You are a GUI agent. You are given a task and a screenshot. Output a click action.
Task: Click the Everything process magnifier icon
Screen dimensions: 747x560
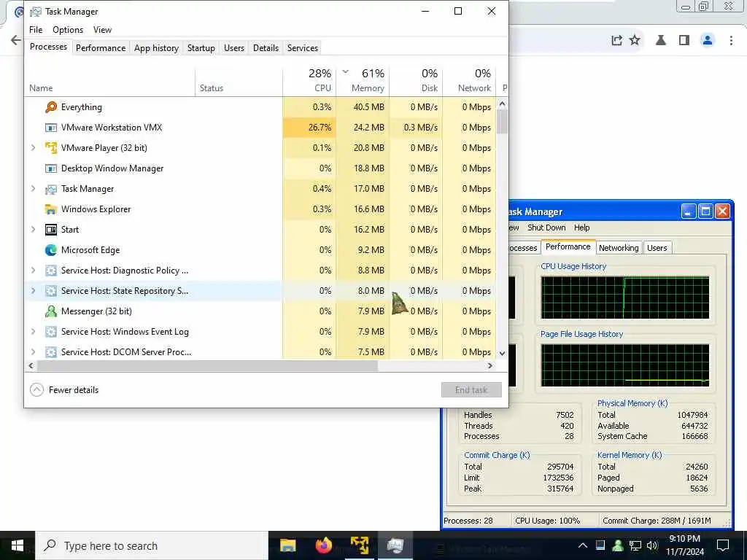point(51,107)
